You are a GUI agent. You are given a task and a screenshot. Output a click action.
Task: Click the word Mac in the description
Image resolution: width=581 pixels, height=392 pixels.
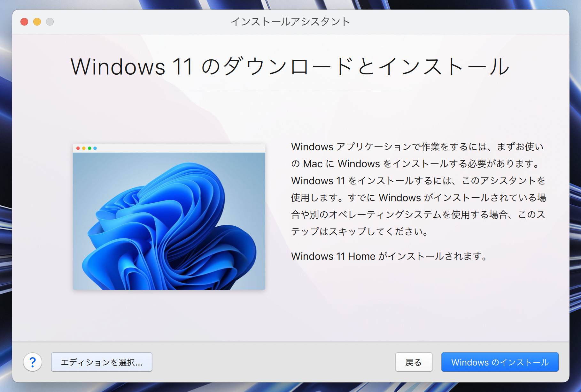point(313,164)
